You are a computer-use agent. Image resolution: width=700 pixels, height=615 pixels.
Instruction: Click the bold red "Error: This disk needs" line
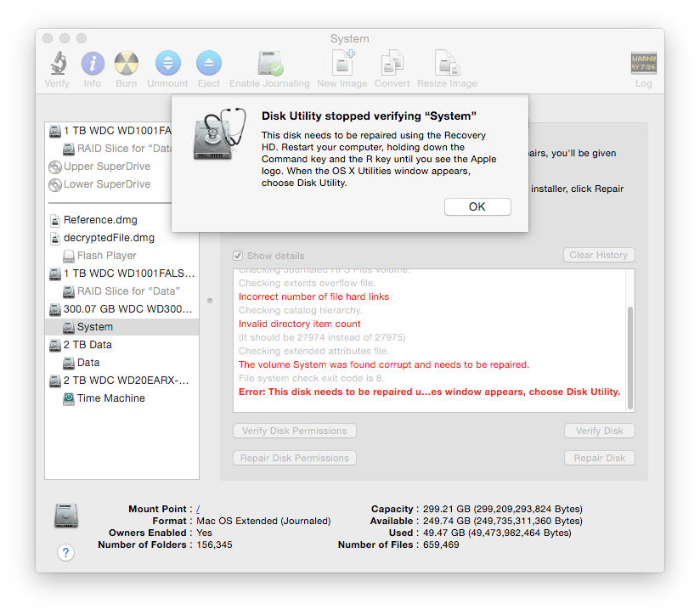(429, 392)
